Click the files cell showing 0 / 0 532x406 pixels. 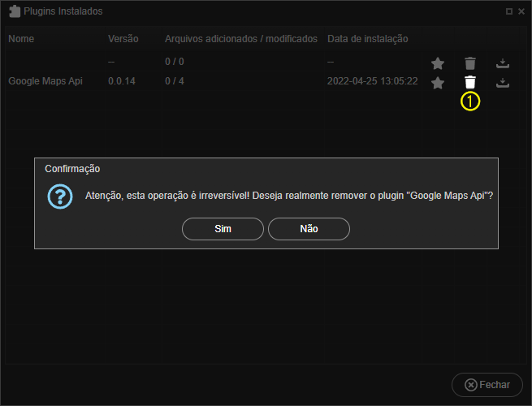tap(175, 62)
